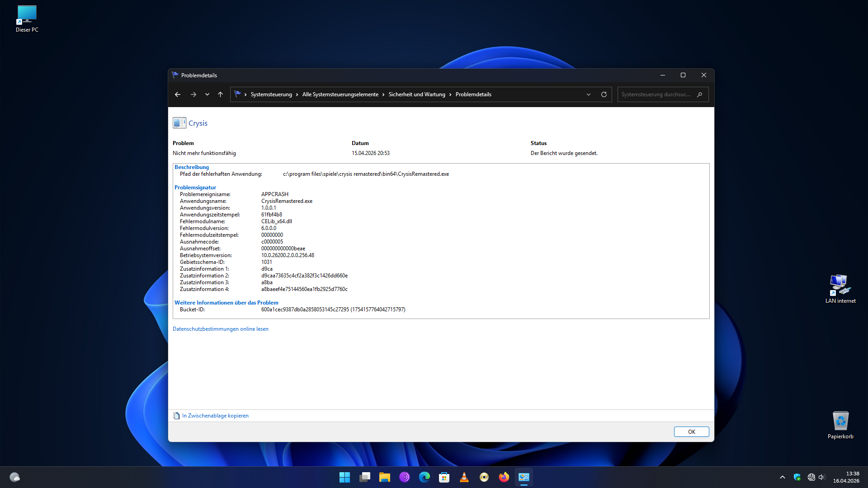Open Windows Start menu
Screen dimensions: 868x488
(x=344, y=477)
